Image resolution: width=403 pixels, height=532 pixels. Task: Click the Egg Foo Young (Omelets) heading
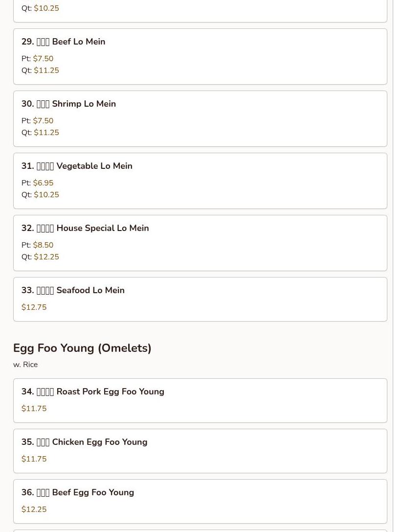pos(82,348)
